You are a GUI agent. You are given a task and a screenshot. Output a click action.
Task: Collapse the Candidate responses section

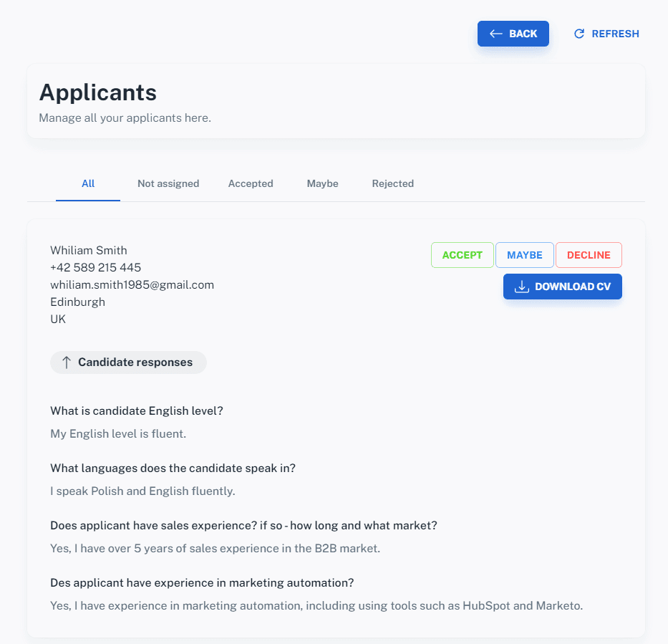click(128, 362)
